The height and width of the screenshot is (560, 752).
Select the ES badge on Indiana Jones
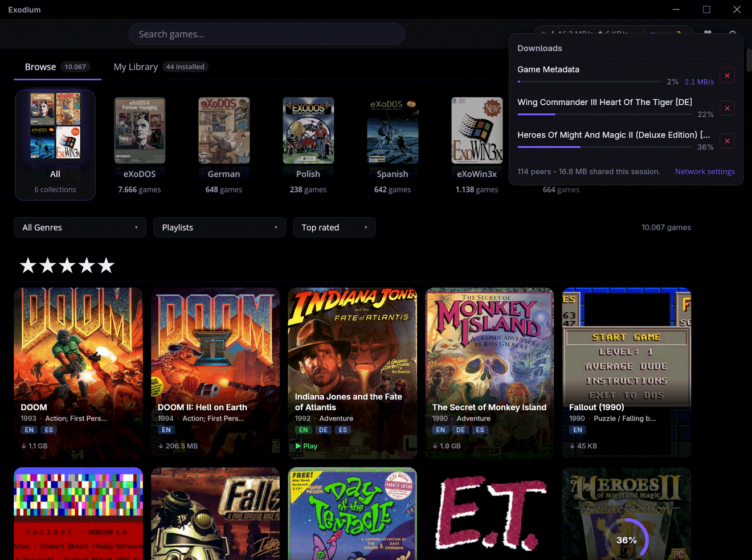342,430
